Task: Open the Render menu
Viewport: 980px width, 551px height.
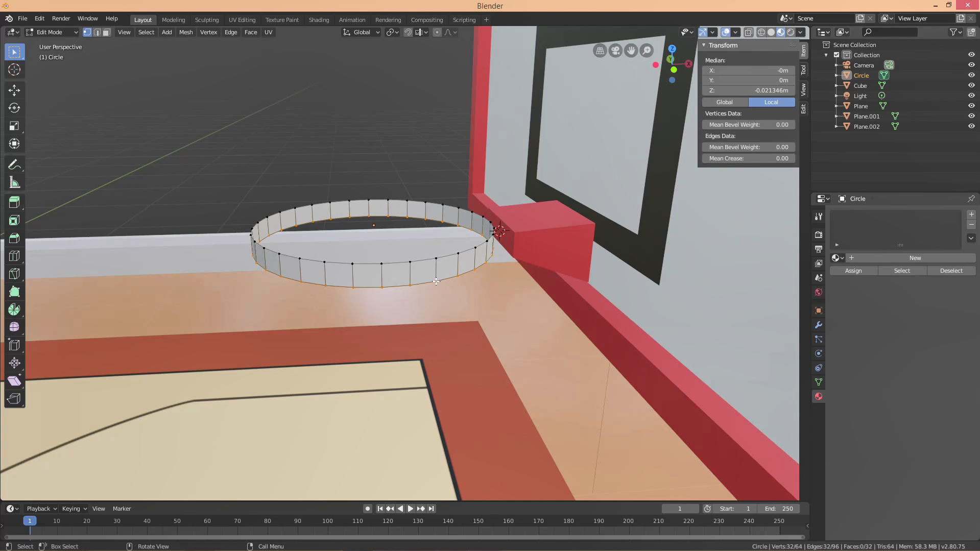Action: (61, 18)
